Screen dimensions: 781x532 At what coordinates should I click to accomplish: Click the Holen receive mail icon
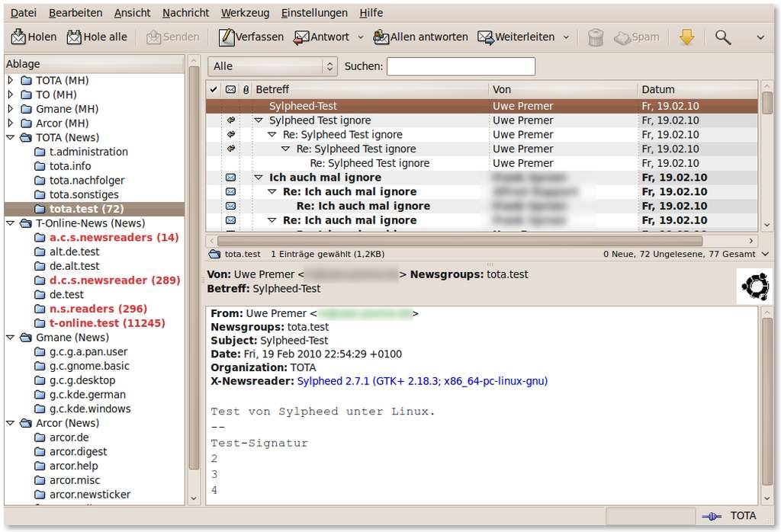click(x=19, y=37)
